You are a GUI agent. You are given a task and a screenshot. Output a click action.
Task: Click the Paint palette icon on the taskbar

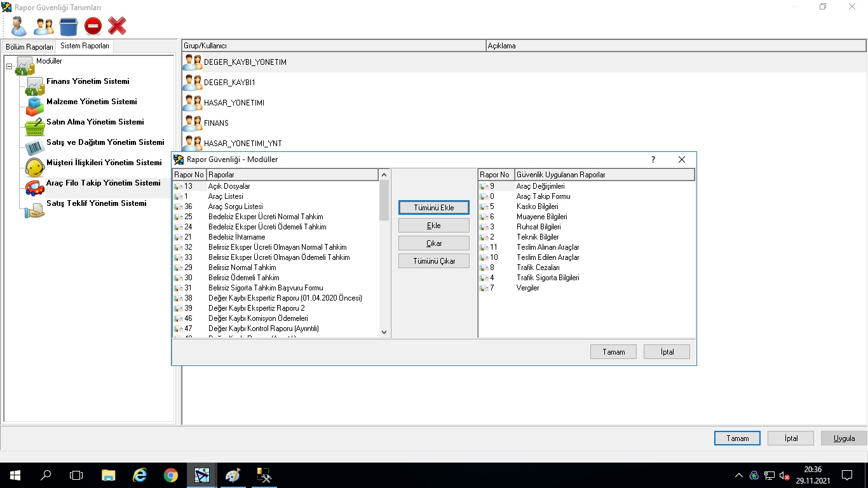(x=233, y=475)
